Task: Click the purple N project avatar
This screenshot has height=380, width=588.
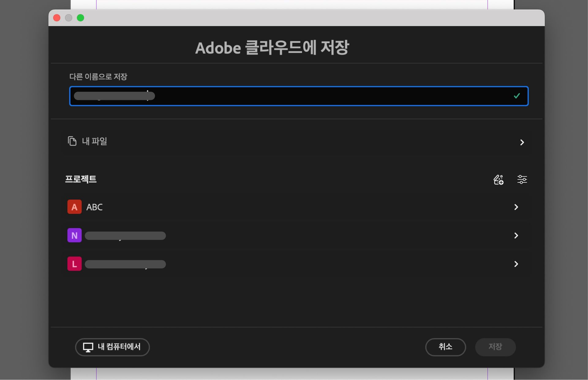Action: click(x=74, y=235)
